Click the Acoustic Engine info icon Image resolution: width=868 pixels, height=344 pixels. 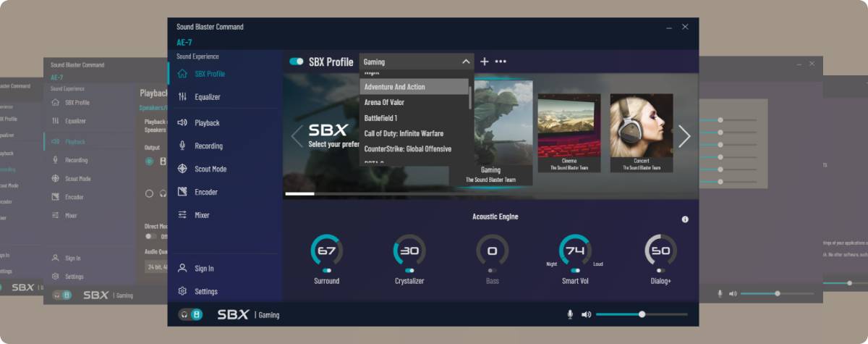pyautogui.click(x=685, y=219)
